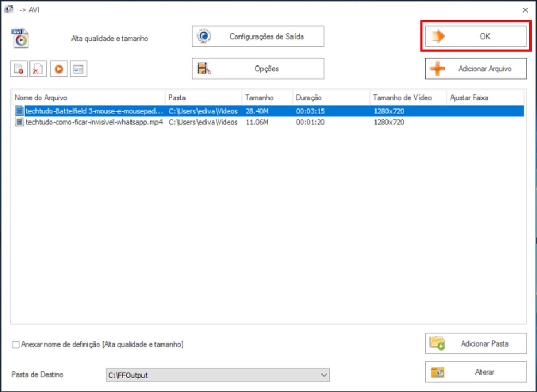Click the 28.40M size cell

pos(257,111)
